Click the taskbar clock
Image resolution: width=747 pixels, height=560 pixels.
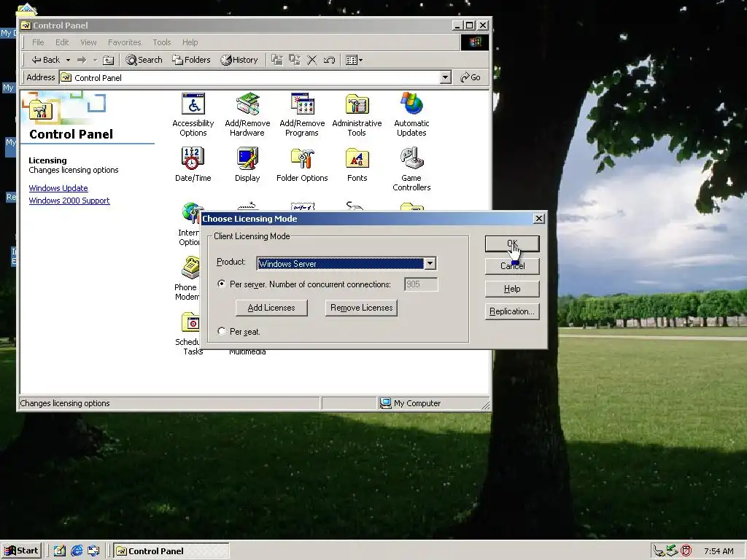(719, 551)
